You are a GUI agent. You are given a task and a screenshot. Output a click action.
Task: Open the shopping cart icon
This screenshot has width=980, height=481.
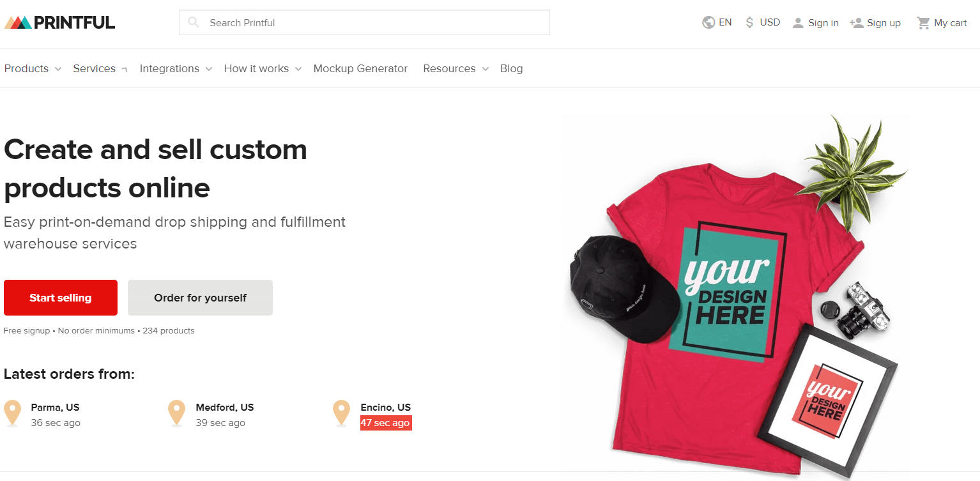923,23
